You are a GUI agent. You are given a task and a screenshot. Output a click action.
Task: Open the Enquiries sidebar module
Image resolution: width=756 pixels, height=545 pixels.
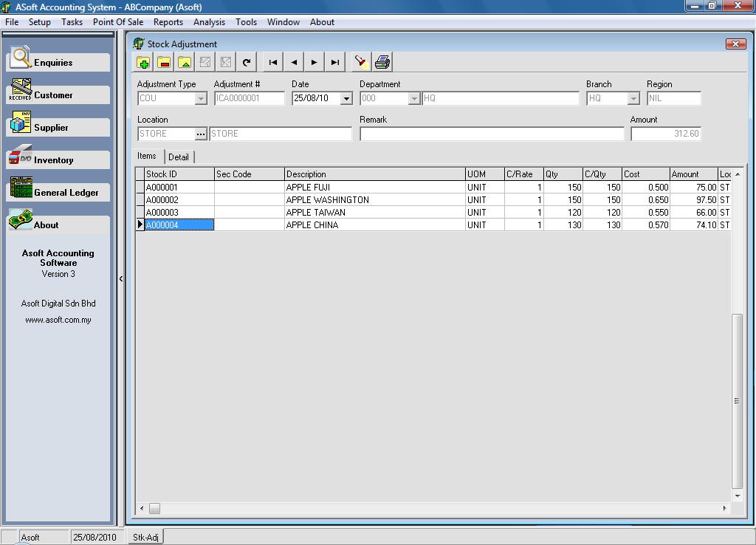58,62
